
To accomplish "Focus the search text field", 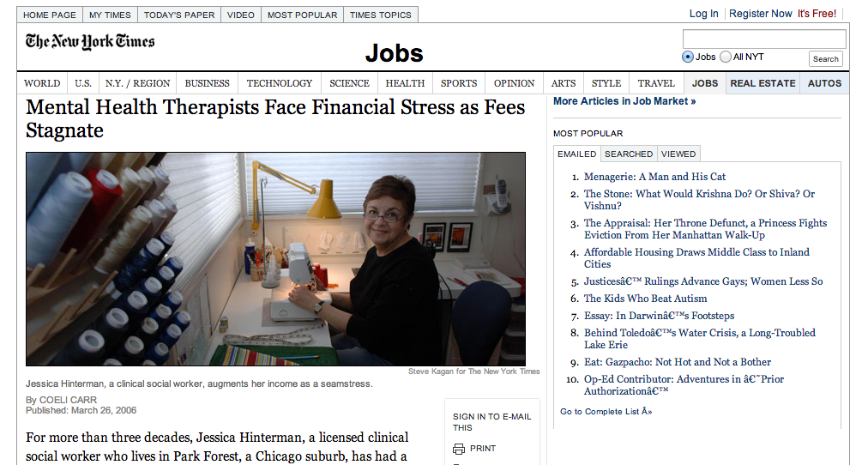I will (764, 39).
